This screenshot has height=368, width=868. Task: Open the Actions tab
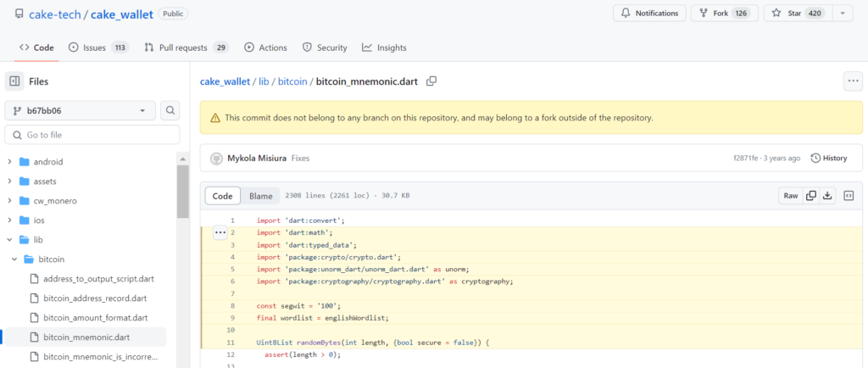(265, 47)
